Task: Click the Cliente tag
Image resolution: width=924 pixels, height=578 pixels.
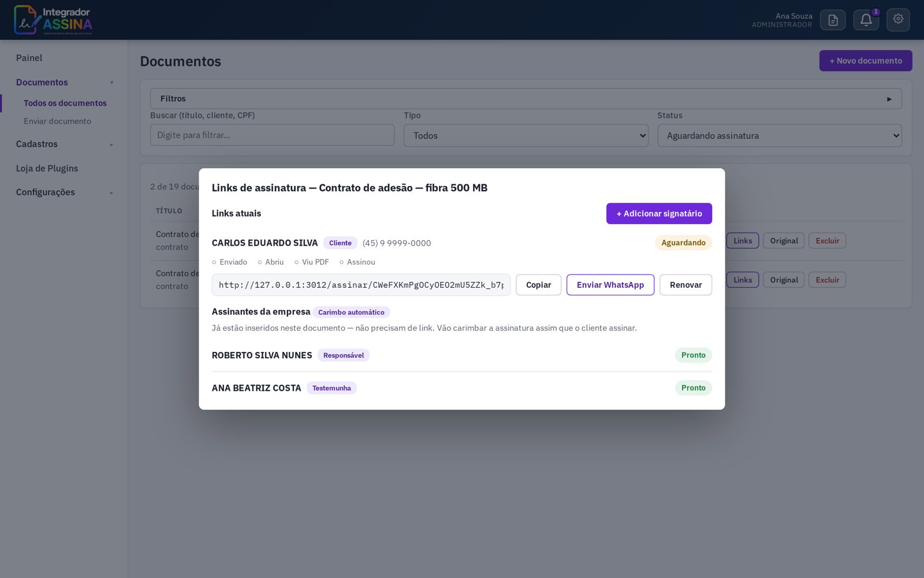Action: pyautogui.click(x=340, y=243)
